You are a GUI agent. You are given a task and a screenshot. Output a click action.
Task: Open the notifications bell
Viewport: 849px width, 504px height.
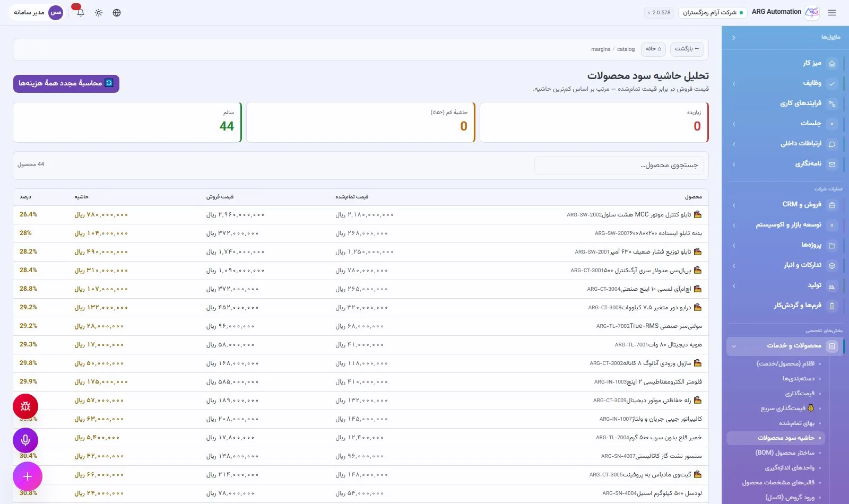click(x=80, y=13)
